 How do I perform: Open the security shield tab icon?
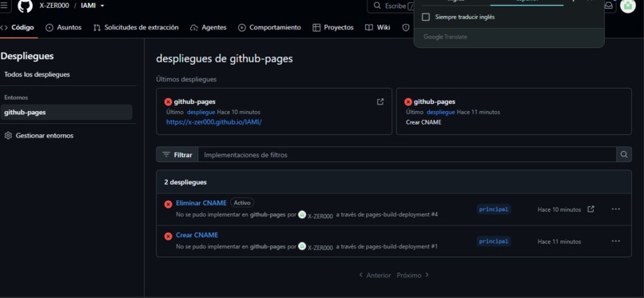click(406, 27)
